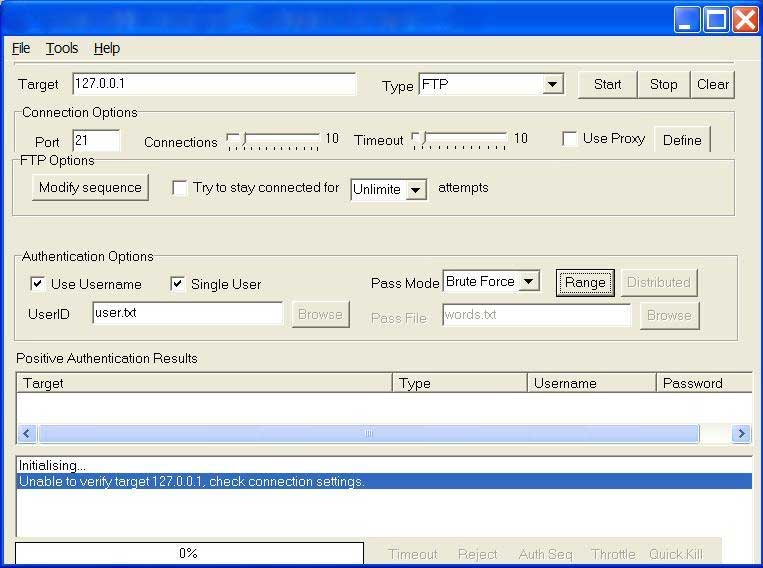Expand the Type FTP dropdown
The height and width of the screenshot is (568, 763).
[553, 85]
